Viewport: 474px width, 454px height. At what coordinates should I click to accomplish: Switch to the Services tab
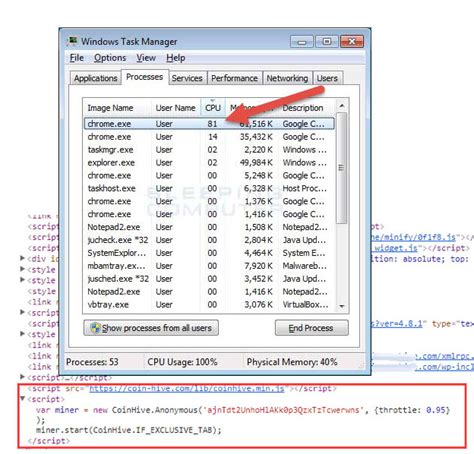click(187, 78)
